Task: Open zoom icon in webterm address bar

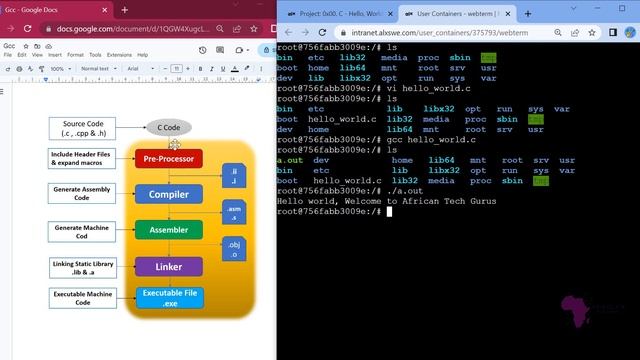Action: click(558, 33)
